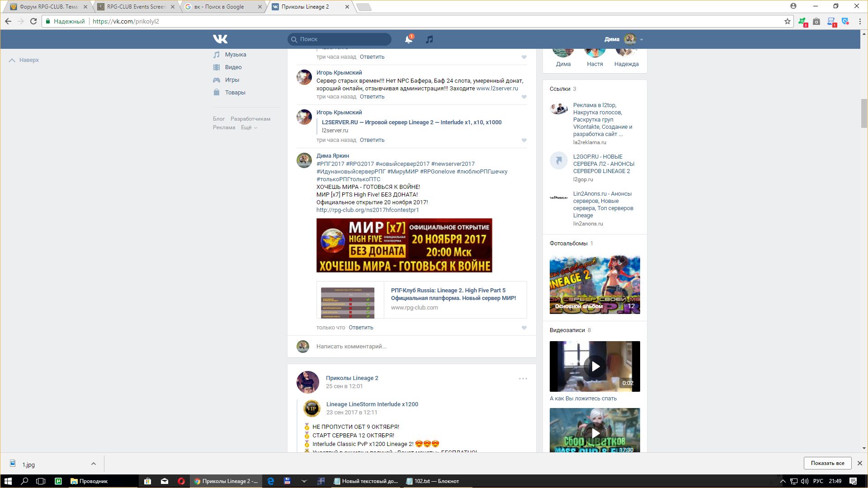Screen dimensions: 868x488
Task: Expand download options for 1.jpg
Action: coord(93,464)
